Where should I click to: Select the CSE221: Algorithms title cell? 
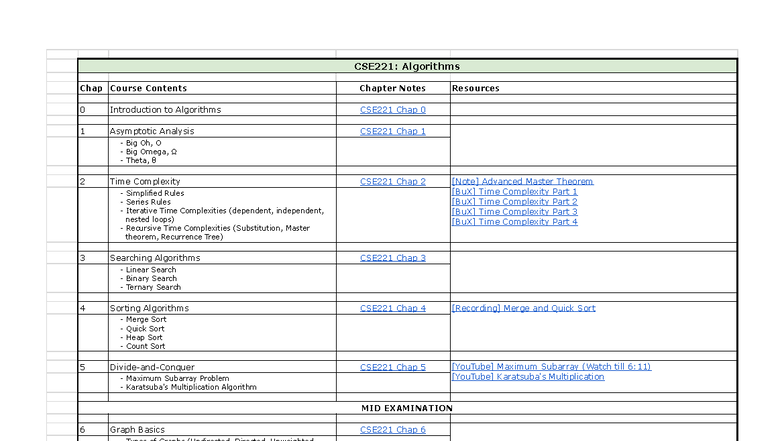[407, 66]
